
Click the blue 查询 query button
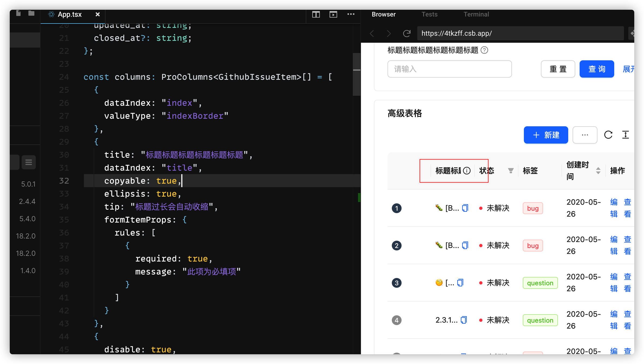click(x=597, y=69)
